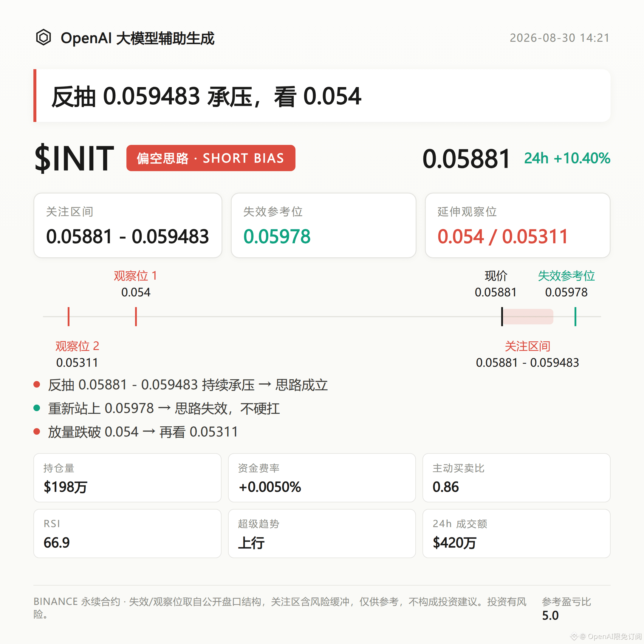This screenshot has height=644, width=644.
Task: Click the hexagon logo beside OpenAI header
Action: (43, 37)
